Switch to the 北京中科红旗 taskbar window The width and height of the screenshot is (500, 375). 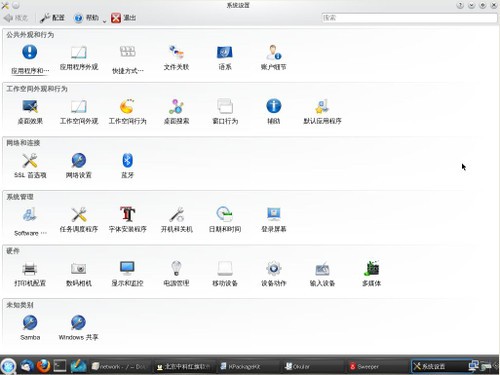184,366
